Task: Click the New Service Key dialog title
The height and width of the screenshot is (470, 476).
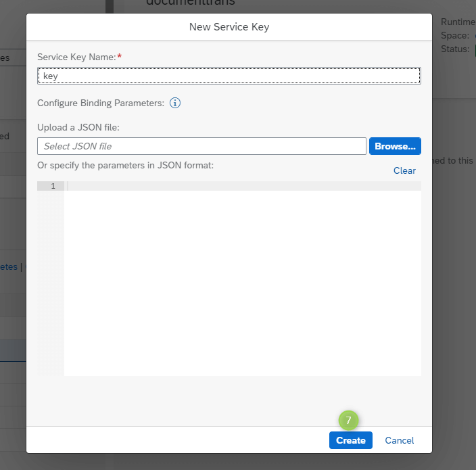Action: click(229, 27)
